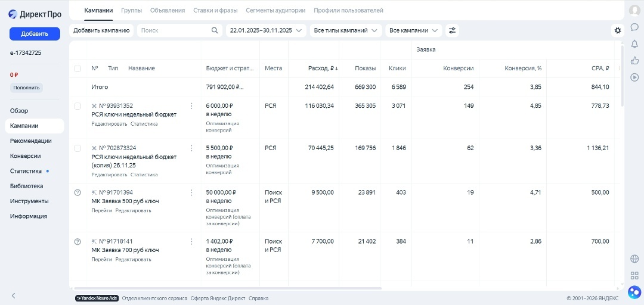Screen dimensions: 644x305
Task: Open the date range dropdown
Action: coord(266,30)
